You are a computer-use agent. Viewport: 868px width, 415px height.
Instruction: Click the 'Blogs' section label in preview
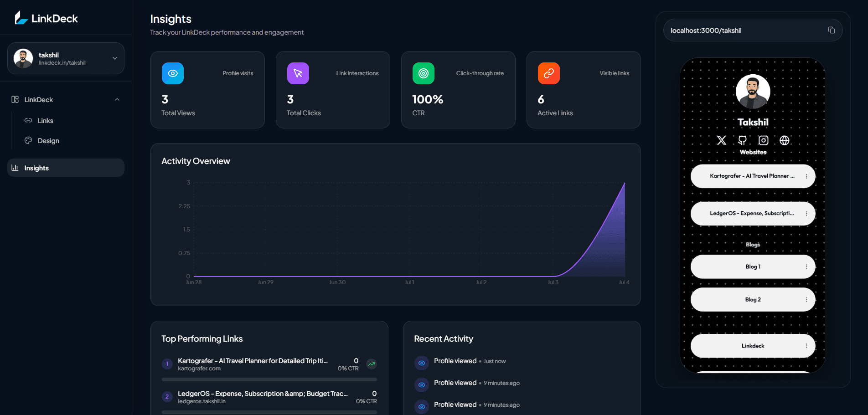753,245
